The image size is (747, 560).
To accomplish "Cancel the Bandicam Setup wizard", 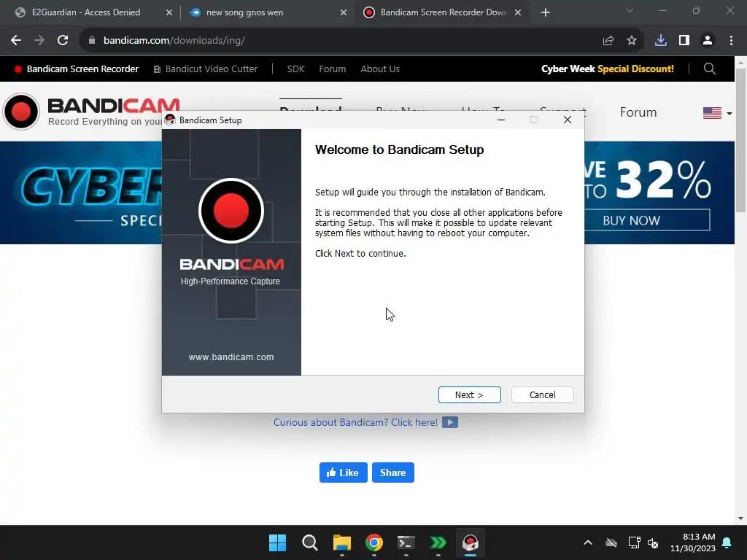I will (542, 394).
